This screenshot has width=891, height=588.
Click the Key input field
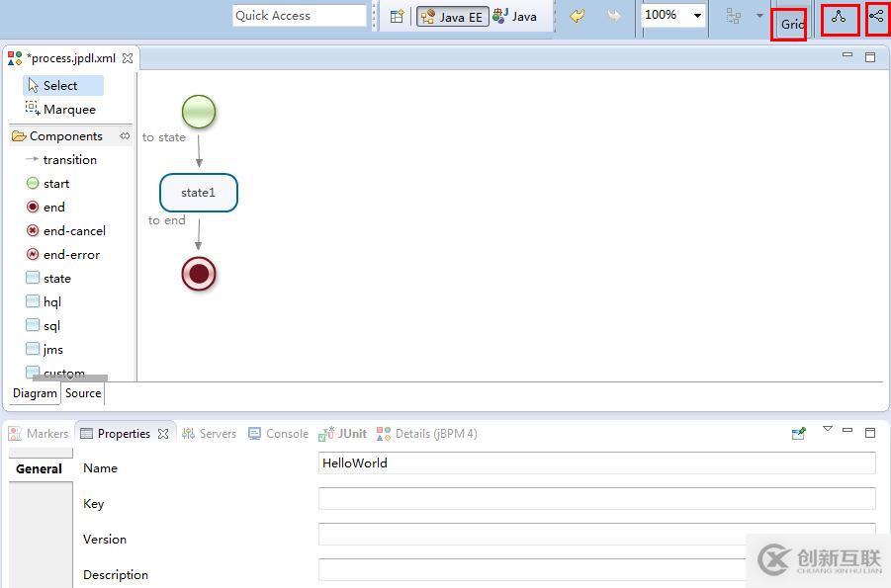596,498
